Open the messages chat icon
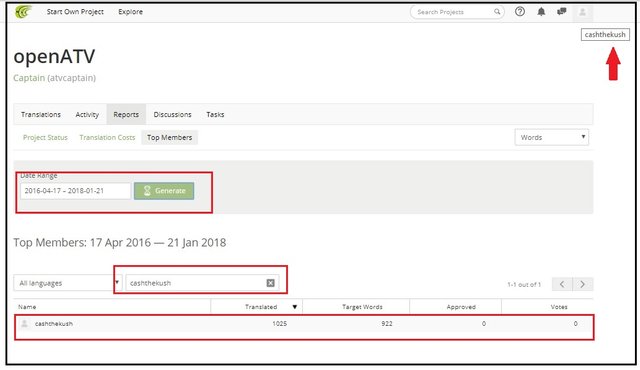640x370 pixels. pos(562,11)
